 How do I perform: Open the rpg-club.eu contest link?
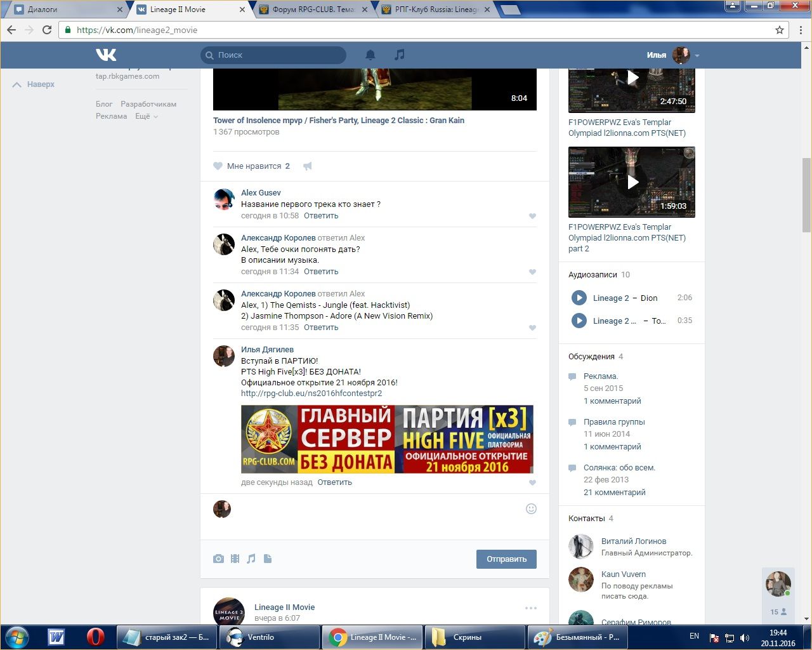click(x=311, y=394)
